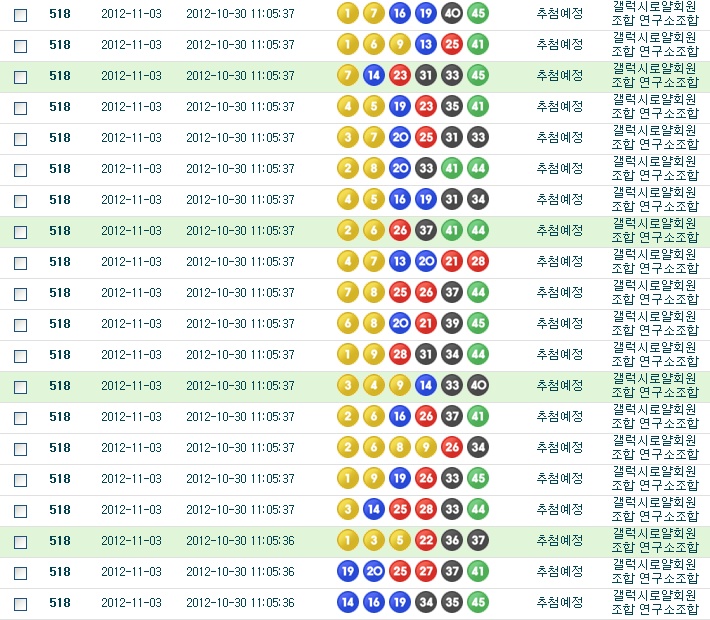Click blue ball 13 in row 1-6-9-13-25-41

pyautogui.click(x=425, y=44)
